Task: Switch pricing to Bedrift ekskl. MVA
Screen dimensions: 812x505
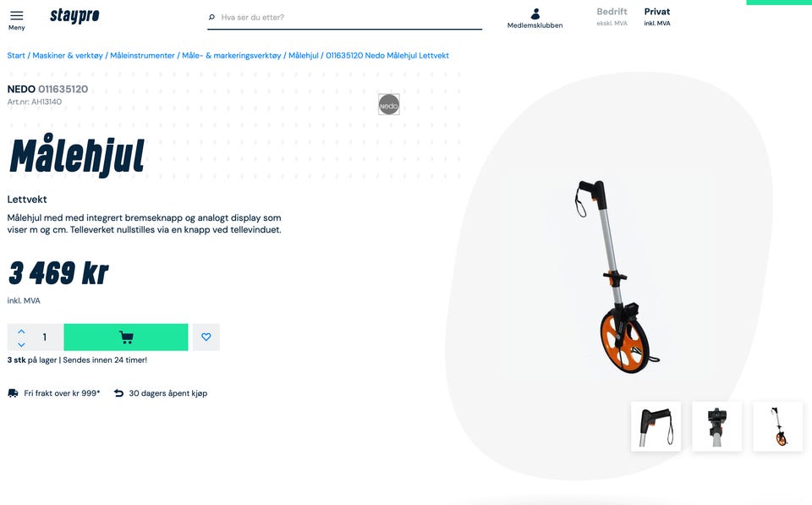Action: [x=612, y=17]
